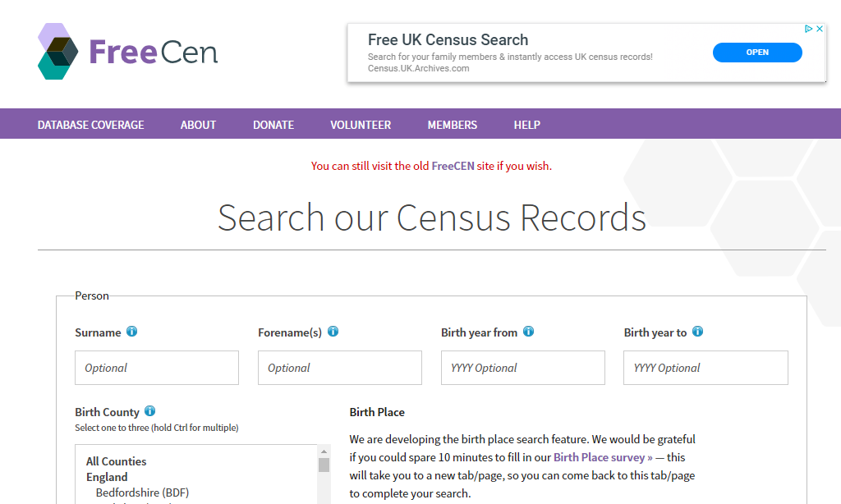Select Bedfordshire (BDF) in county list

142,493
